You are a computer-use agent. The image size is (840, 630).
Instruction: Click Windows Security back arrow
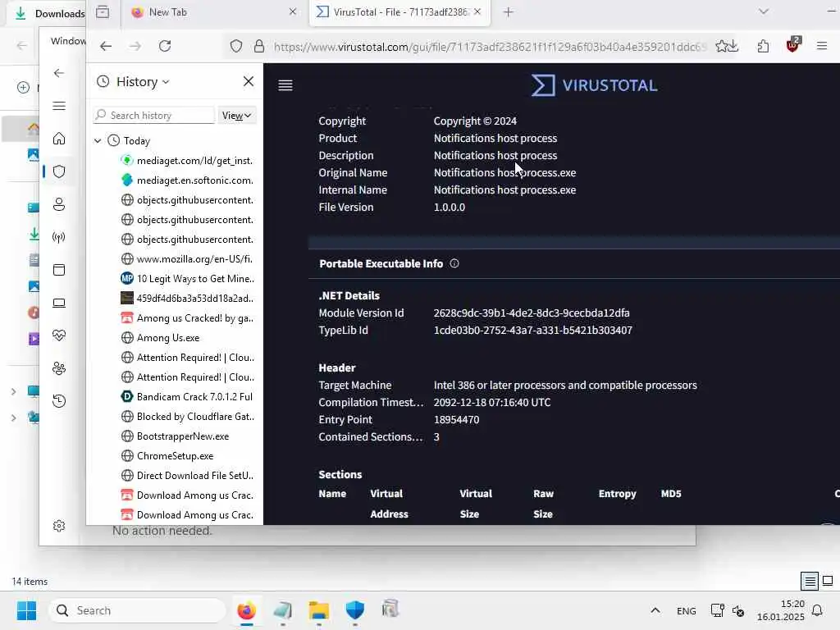(59, 73)
